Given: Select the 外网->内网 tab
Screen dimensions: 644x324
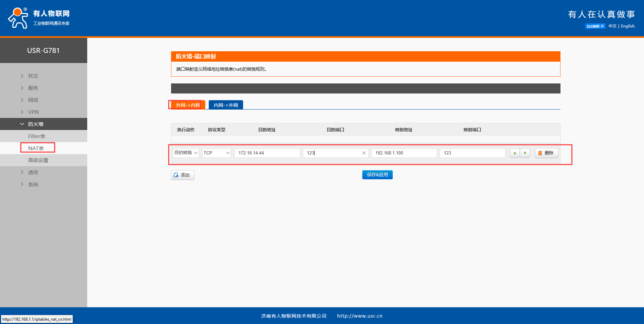Looking at the screenshot, I should point(187,105).
